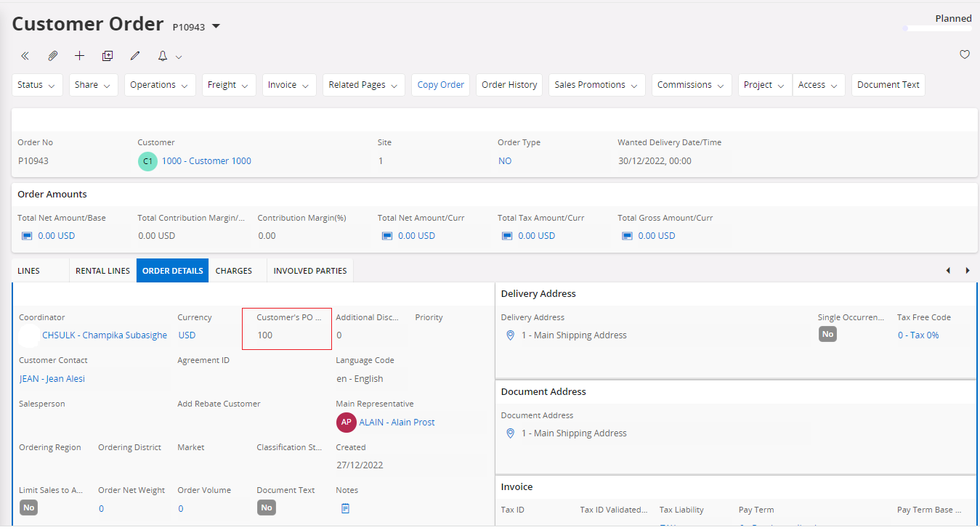This screenshot has width=980, height=530.
Task: Toggle the Document Text No badge
Action: pos(267,507)
